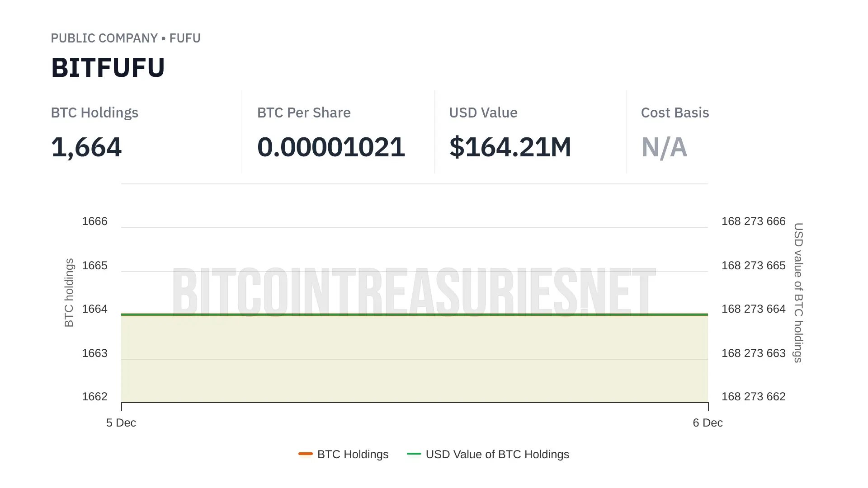Click the vertical BTC holdings left axis title

(x=69, y=292)
